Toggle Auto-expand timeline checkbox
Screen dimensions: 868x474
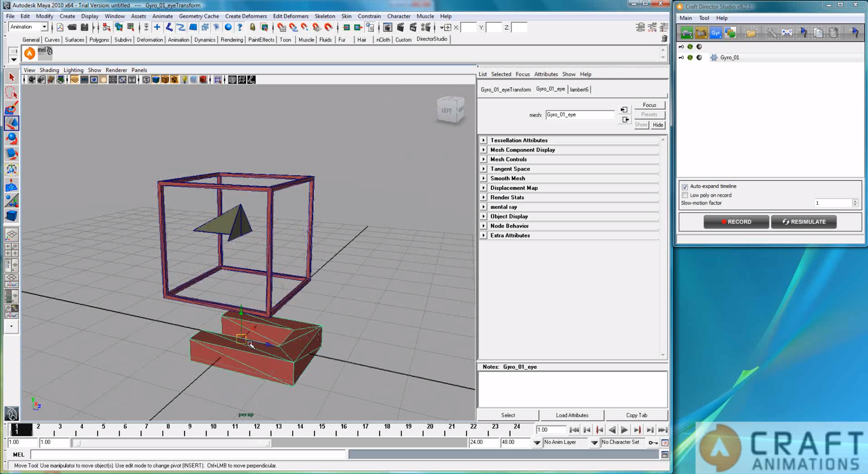click(685, 187)
